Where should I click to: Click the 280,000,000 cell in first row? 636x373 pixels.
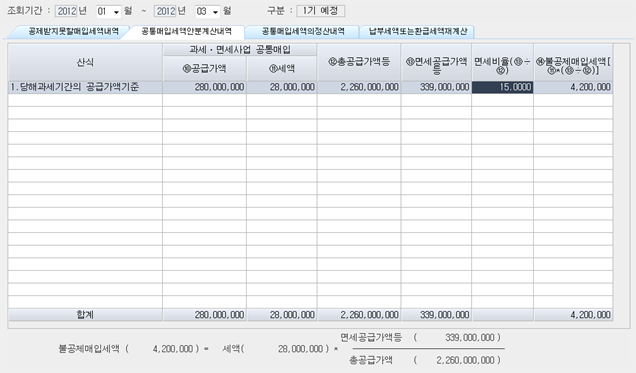tap(204, 87)
